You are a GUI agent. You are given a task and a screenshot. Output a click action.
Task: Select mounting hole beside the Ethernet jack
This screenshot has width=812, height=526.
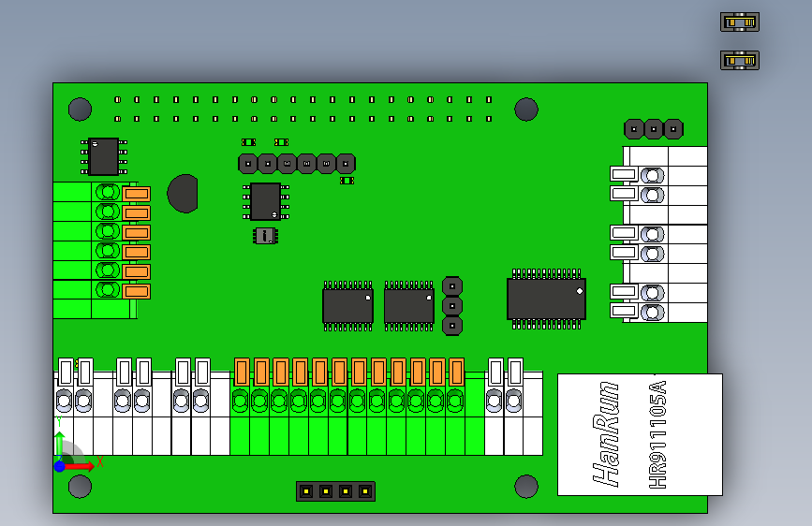(x=526, y=487)
